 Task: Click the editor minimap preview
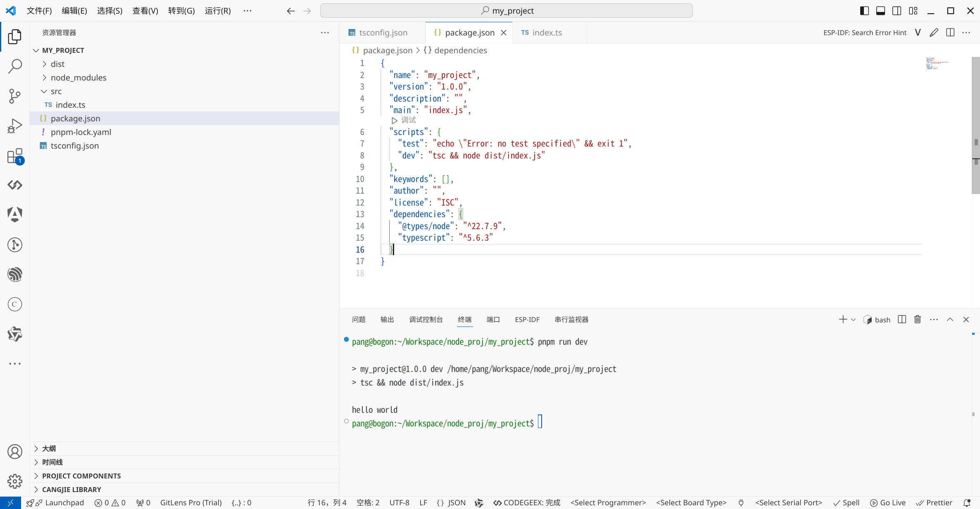pyautogui.click(x=938, y=63)
